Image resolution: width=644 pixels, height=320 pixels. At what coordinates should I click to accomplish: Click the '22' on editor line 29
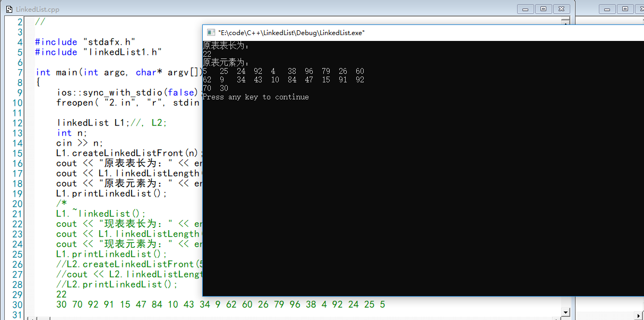pyautogui.click(x=62, y=294)
